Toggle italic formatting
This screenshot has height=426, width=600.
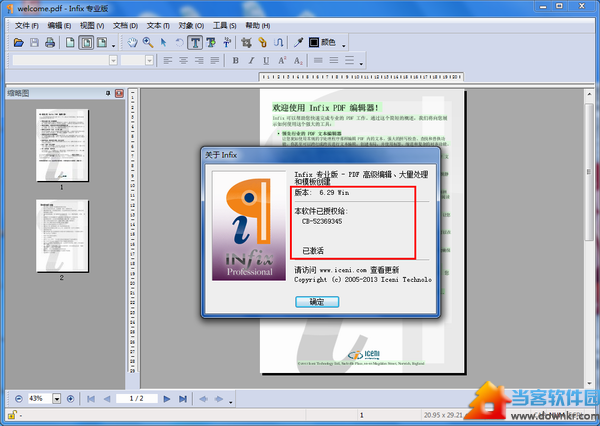pos(251,60)
